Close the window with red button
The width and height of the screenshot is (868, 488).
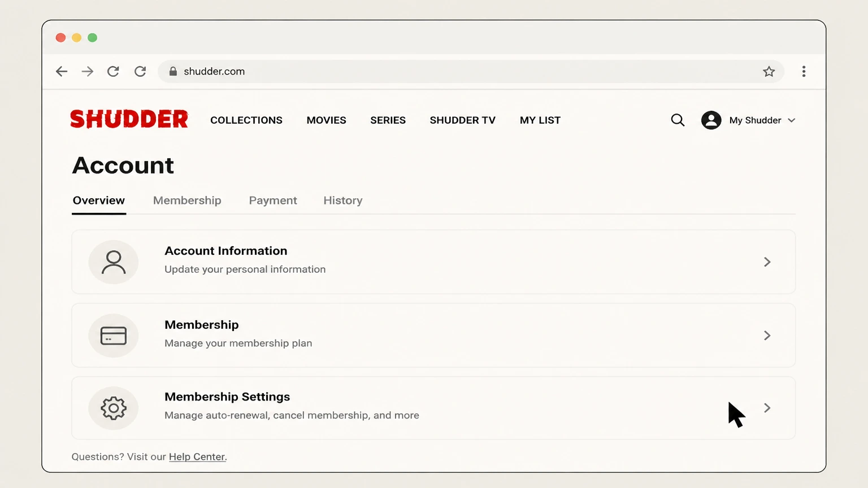point(60,38)
